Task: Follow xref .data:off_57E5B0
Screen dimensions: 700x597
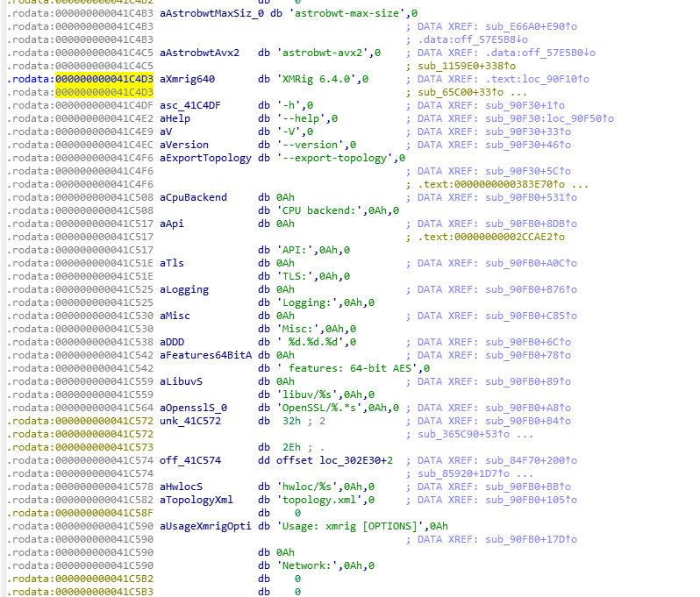Action: [x=540, y=53]
